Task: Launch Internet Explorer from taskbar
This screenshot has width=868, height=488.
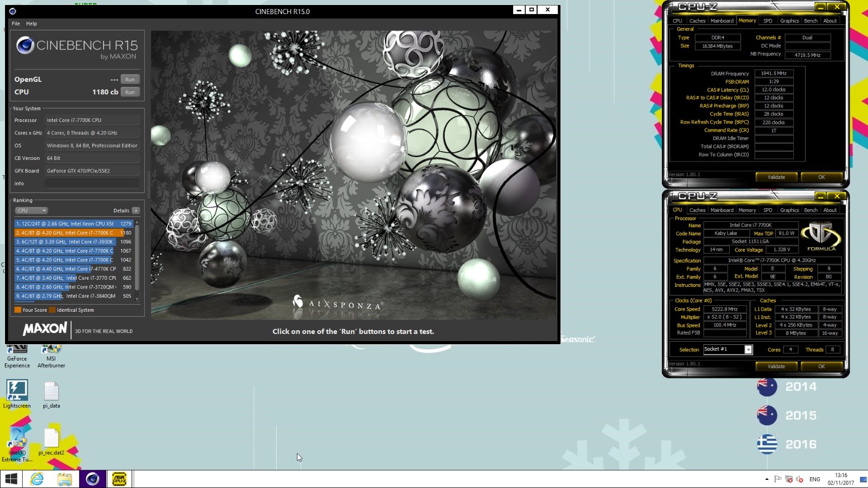Action: pyautogui.click(x=37, y=479)
